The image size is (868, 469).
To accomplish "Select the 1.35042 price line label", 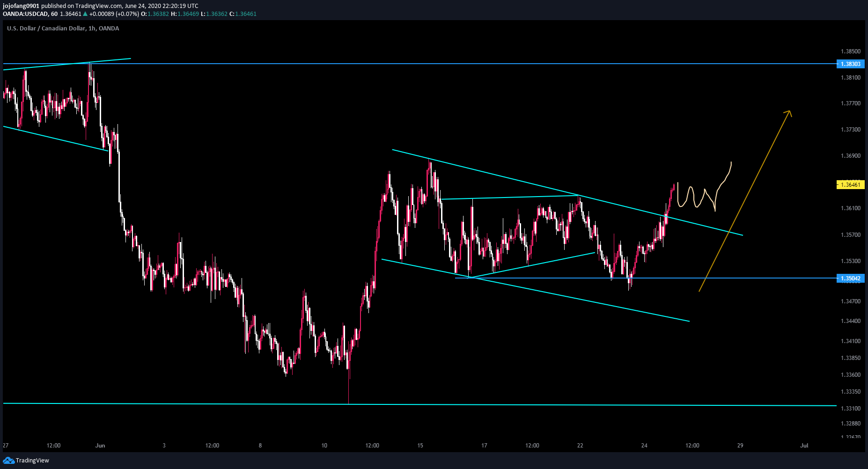I will pos(850,278).
